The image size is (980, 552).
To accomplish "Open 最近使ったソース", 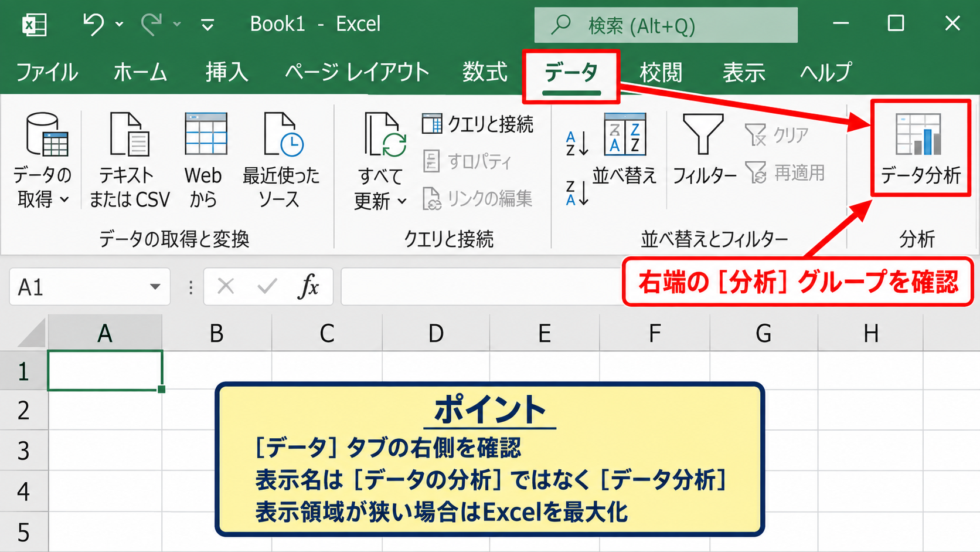I will pyautogui.click(x=281, y=161).
